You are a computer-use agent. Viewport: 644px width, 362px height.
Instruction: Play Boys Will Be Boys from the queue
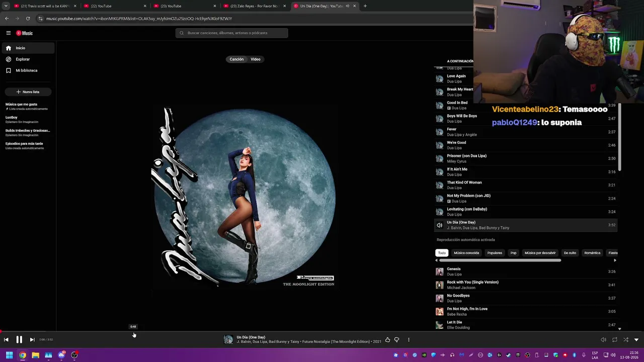pos(526,119)
